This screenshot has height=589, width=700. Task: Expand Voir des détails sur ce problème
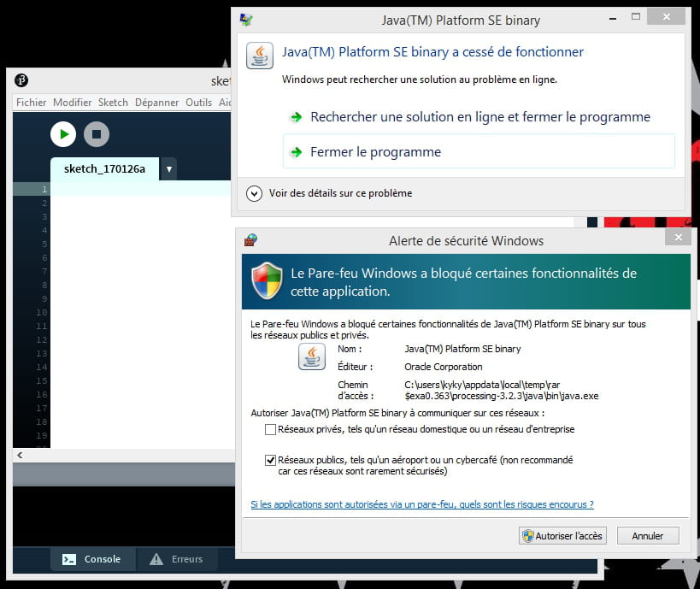pos(254,193)
